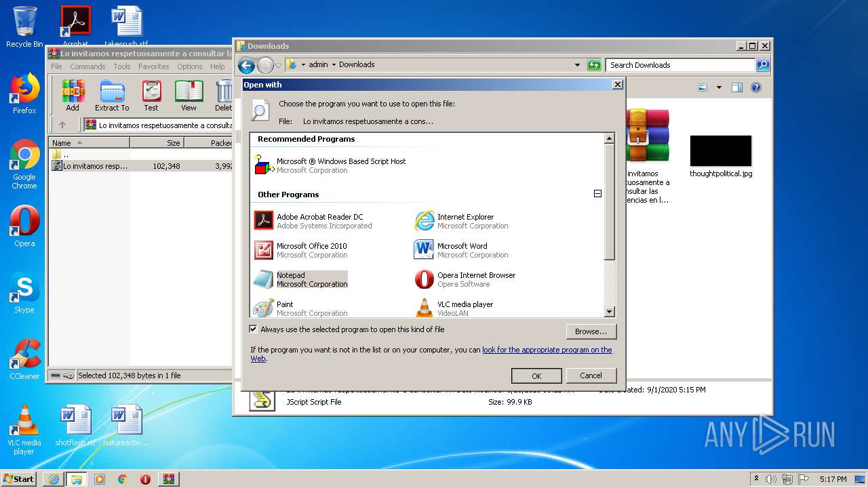Open recent pages dropdown next to Forward
The height and width of the screenshot is (488, 868).
point(278,66)
